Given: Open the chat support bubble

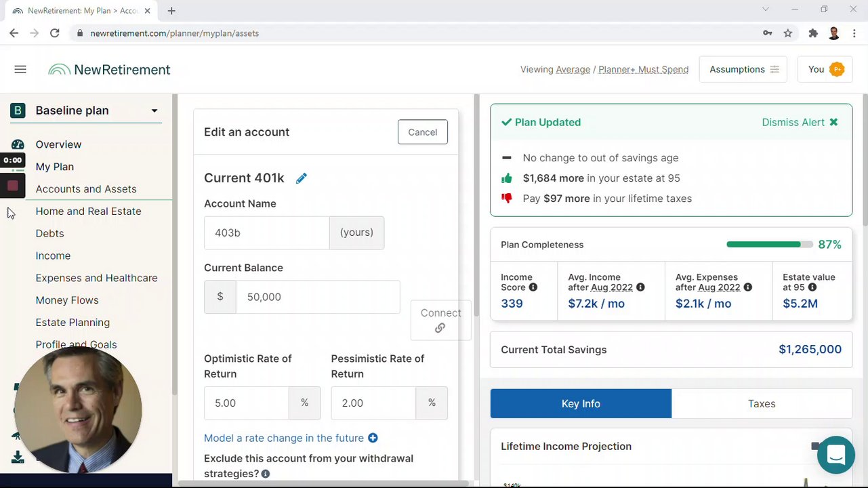Looking at the screenshot, I should tap(835, 455).
